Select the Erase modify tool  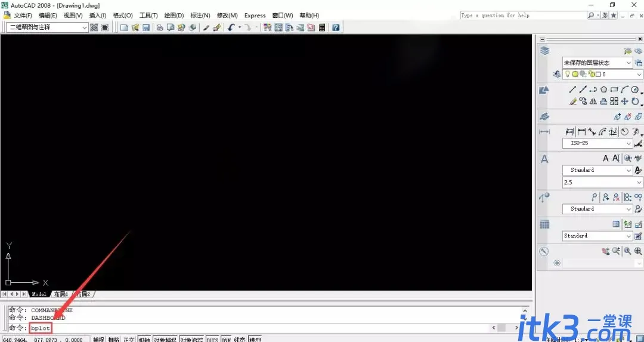(572, 101)
